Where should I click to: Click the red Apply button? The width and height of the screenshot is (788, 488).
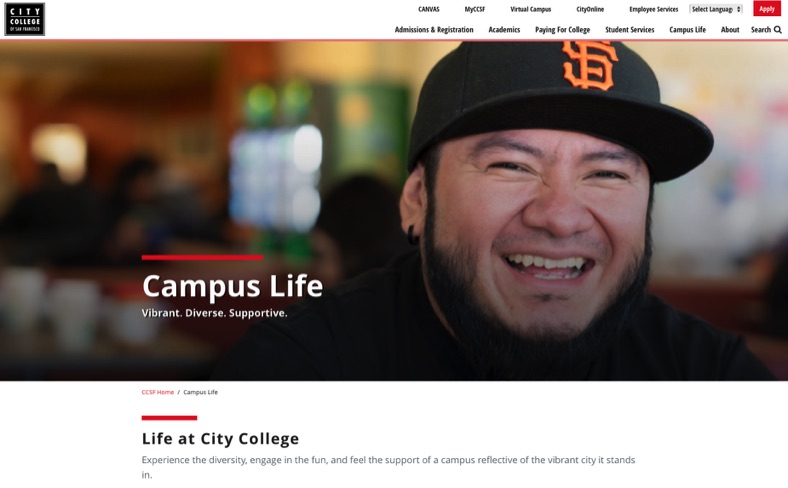point(766,9)
